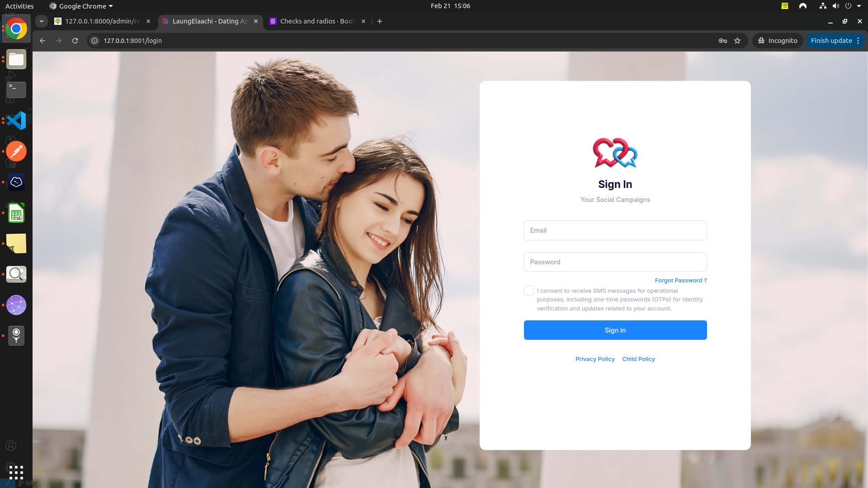Viewport: 868px width, 488px height.
Task: Launch Terminal from the dock
Action: [x=16, y=90]
